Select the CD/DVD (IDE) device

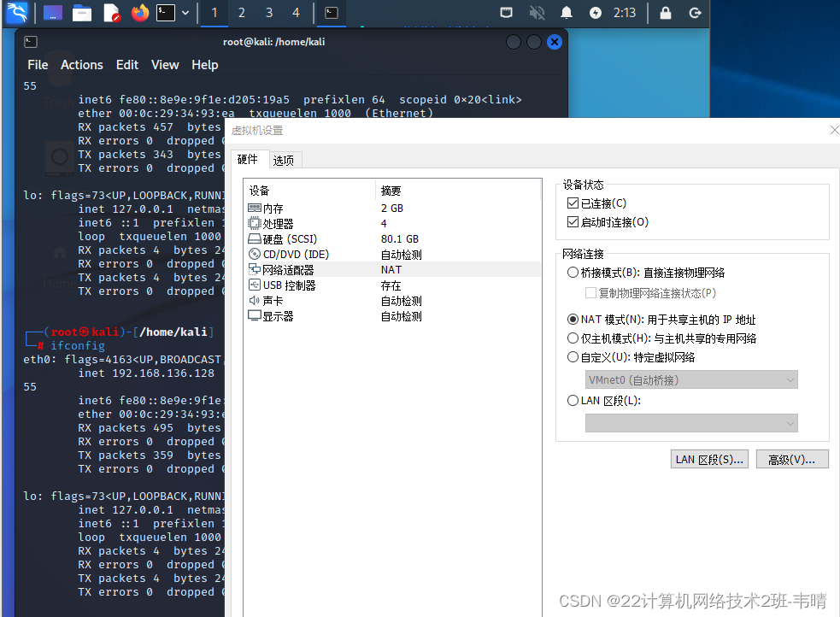click(x=278, y=254)
